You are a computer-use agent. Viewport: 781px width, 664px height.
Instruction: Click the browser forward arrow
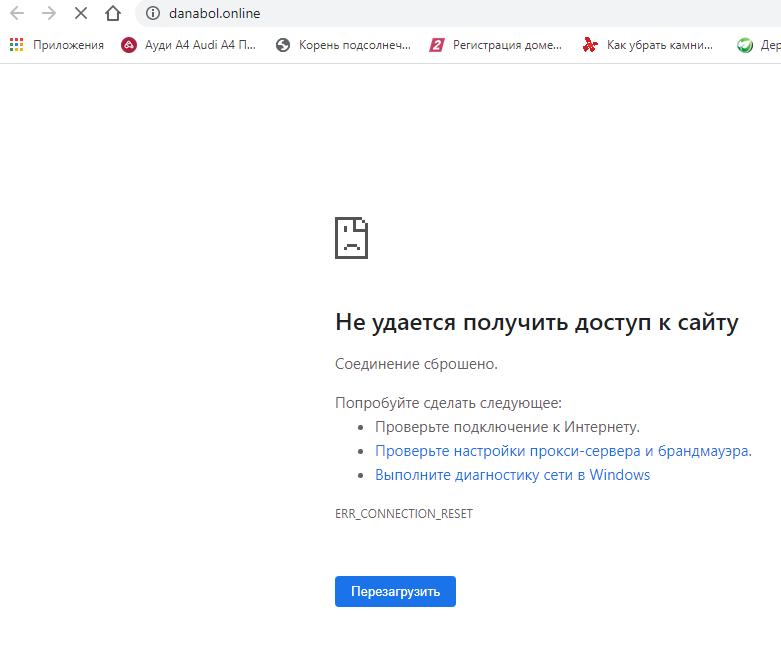pyautogui.click(x=48, y=14)
